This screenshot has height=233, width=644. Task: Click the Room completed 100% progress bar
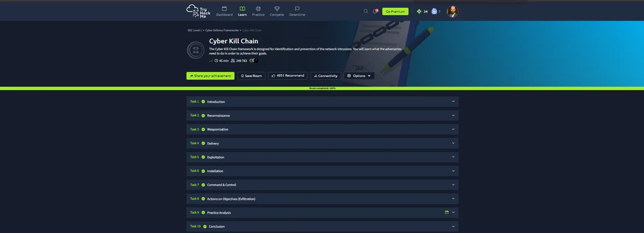click(322, 88)
